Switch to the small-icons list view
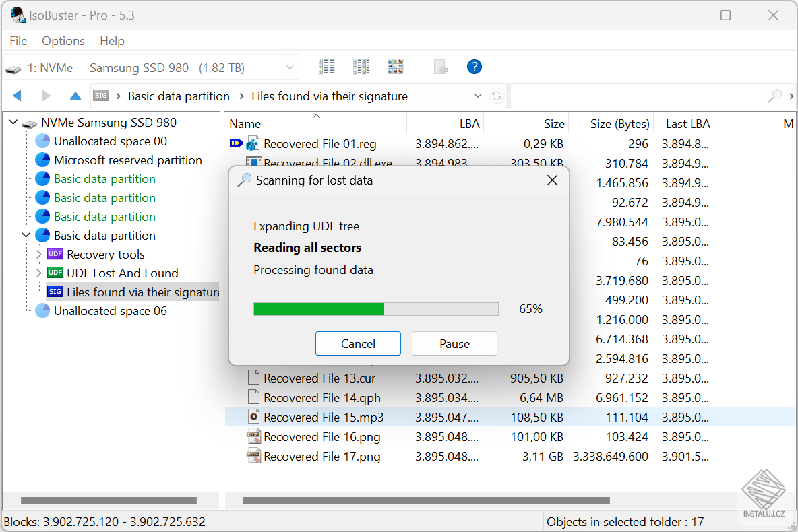Viewport: 798px width, 532px height. [x=361, y=67]
